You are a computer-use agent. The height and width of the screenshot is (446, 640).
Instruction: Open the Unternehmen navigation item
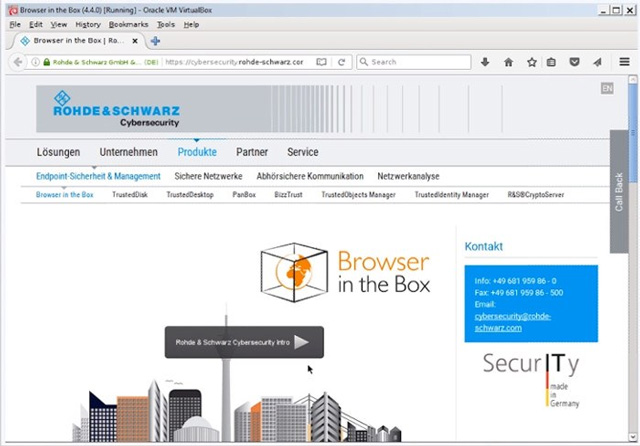click(x=129, y=152)
